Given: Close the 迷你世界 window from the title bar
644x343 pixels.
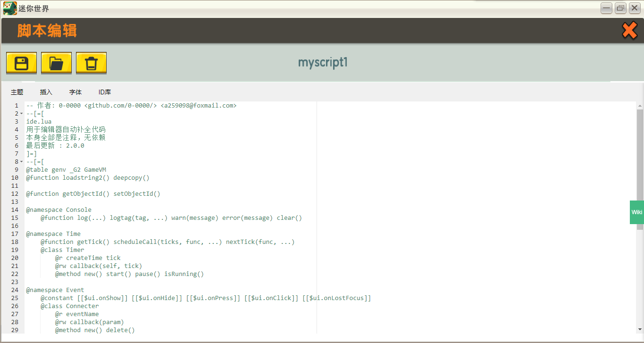Looking at the screenshot, I should (x=635, y=8).
